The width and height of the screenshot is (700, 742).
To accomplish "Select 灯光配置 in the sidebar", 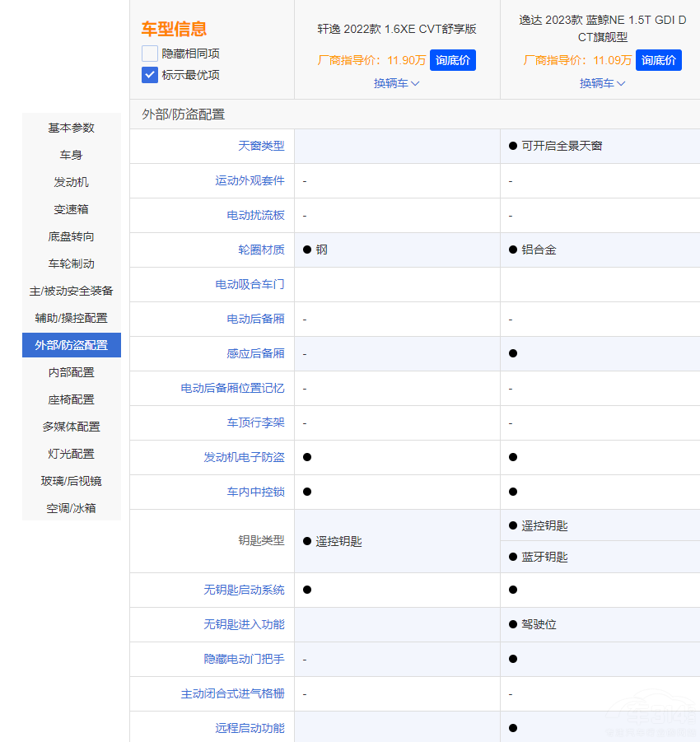I will (x=72, y=454).
